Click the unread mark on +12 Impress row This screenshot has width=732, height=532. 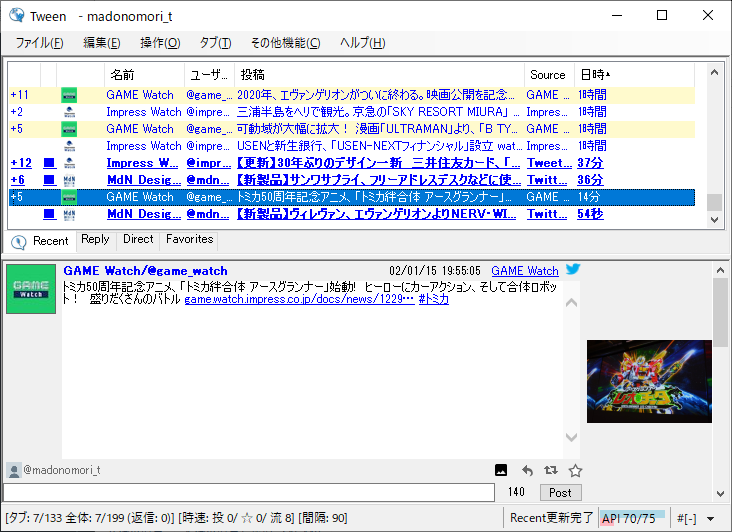tap(49, 163)
